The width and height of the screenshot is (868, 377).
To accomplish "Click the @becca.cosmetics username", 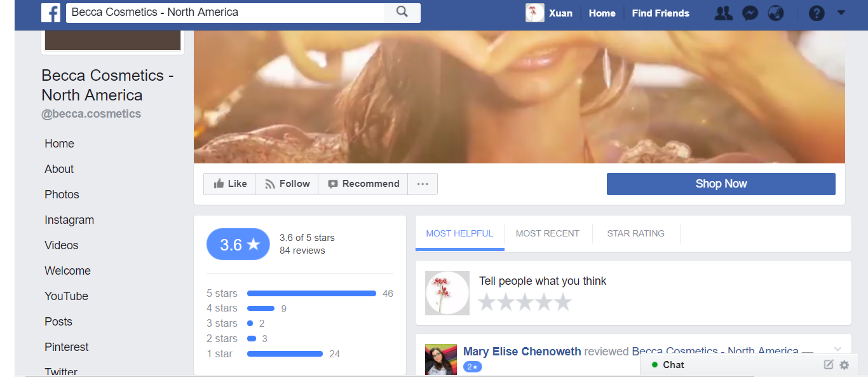I will pyautogui.click(x=92, y=114).
